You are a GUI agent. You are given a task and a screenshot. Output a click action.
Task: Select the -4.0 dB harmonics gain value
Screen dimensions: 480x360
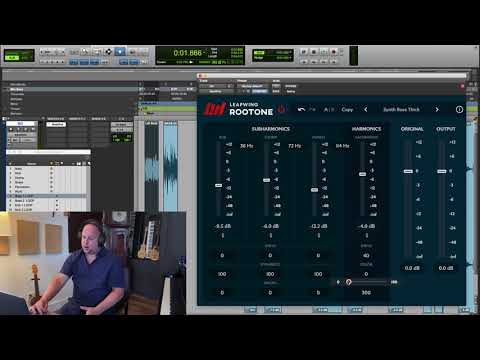tap(366, 226)
